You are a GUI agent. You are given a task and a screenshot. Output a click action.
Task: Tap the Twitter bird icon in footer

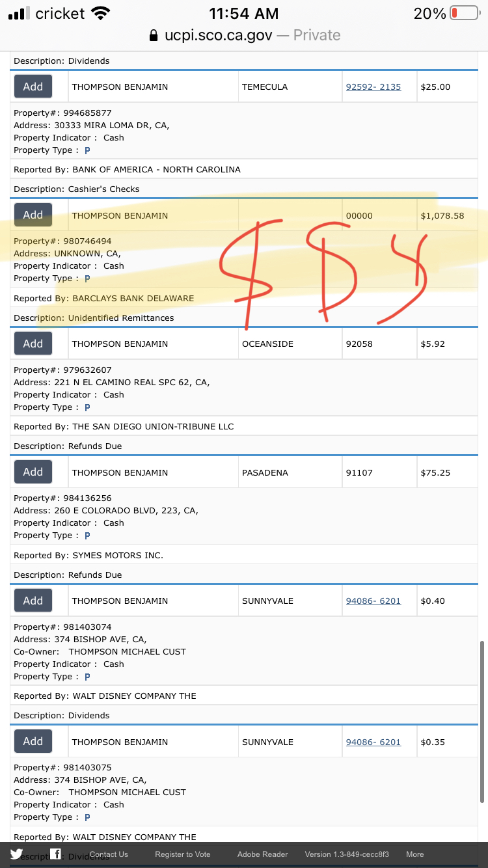click(x=16, y=854)
